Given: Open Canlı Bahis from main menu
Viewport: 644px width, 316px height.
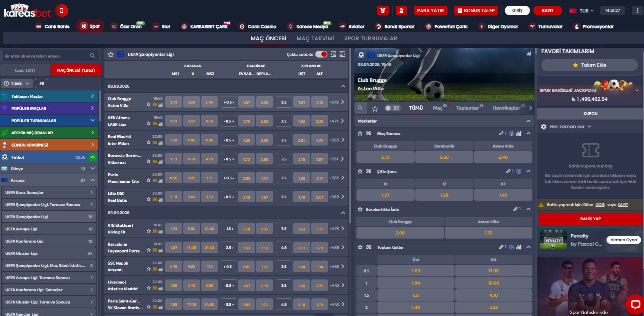Looking at the screenshot, I should coord(53,26).
